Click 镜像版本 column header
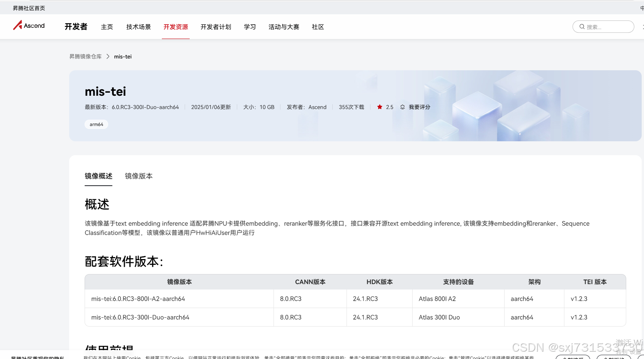Viewport: 644px width, 359px height. (x=179, y=282)
